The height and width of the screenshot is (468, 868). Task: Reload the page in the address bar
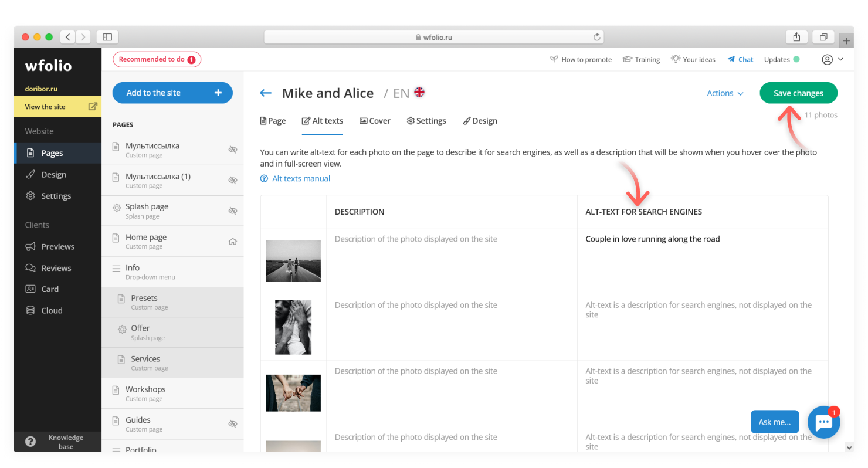click(596, 37)
